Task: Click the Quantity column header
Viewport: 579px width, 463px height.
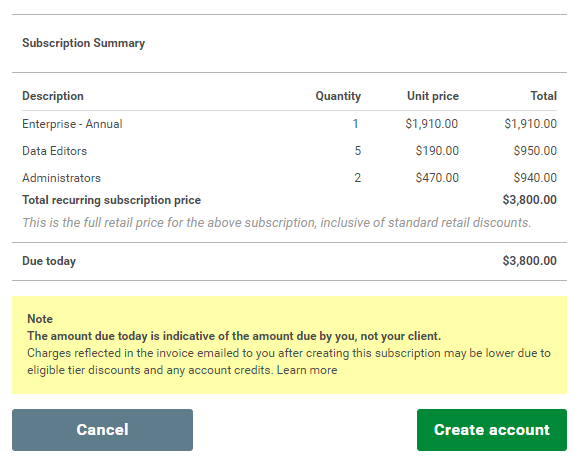Action: click(x=338, y=96)
